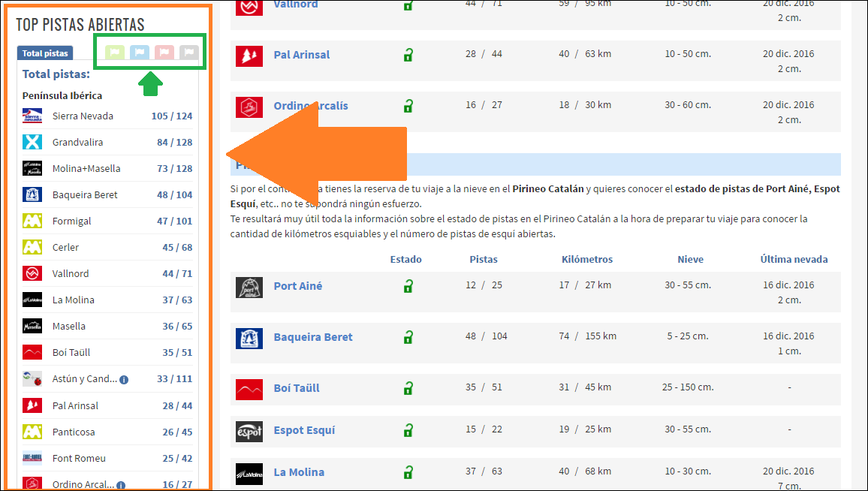Open Panticosa in sidebar list
Screen dimensions: 868x491
click(x=74, y=432)
